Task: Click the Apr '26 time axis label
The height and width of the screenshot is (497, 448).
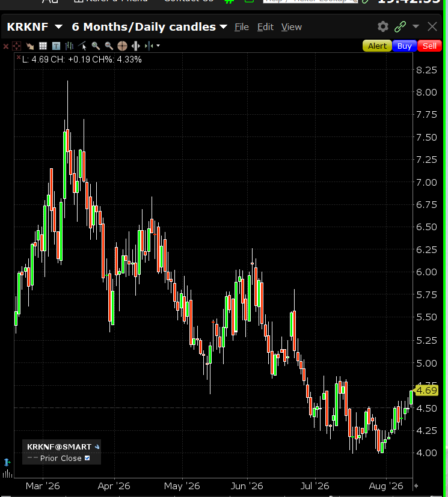Action: pyautogui.click(x=114, y=486)
